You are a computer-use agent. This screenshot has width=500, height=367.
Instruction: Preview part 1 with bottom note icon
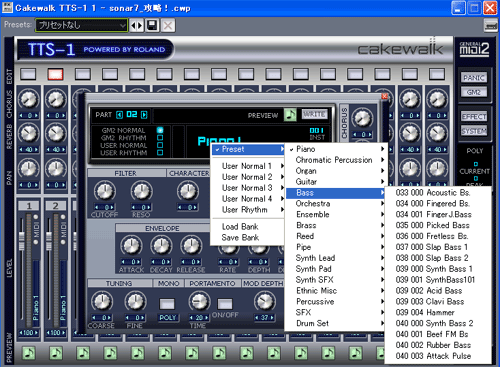(29, 353)
